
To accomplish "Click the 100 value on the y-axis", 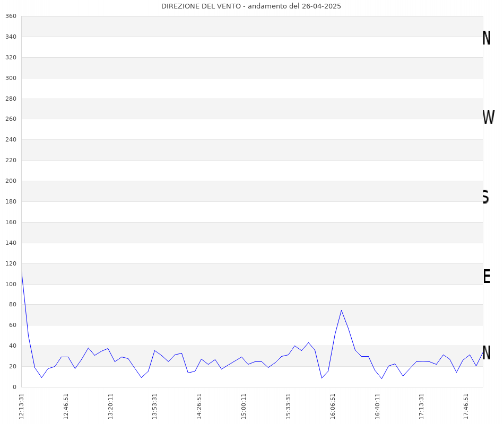I will point(11,284).
